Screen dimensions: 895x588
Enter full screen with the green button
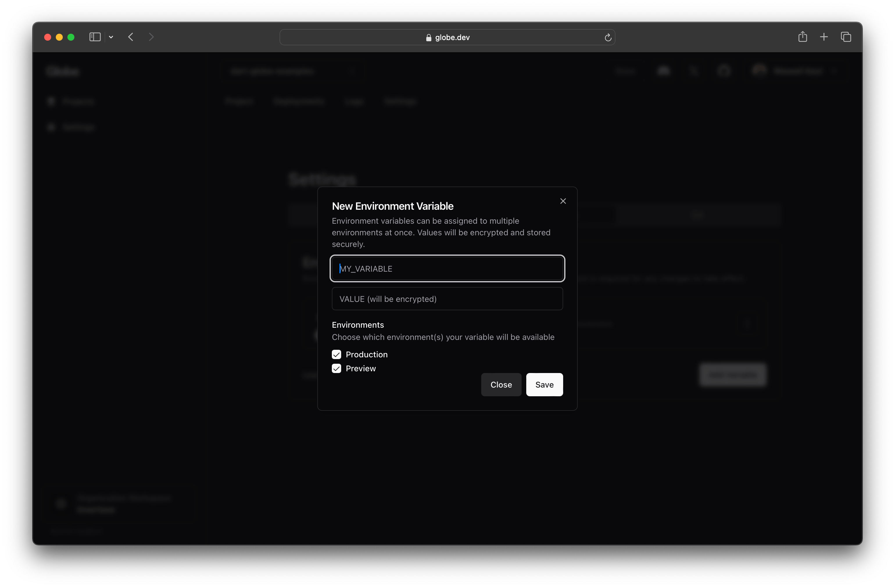[71, 37]
